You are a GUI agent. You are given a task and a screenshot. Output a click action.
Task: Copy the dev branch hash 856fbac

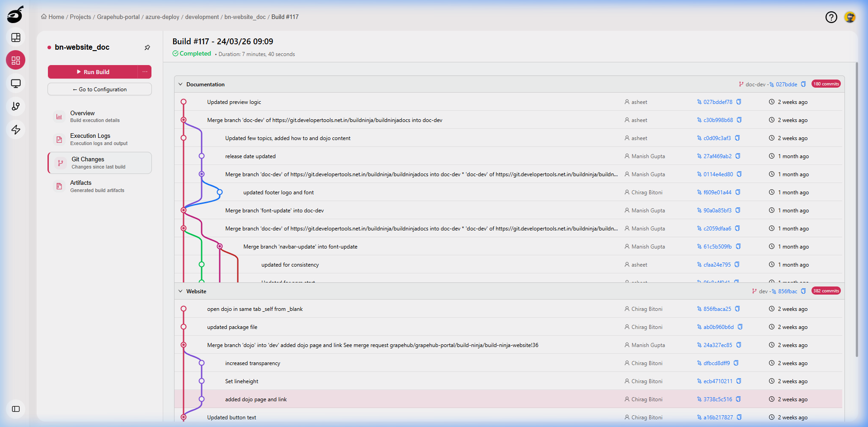[x=804, y=291]
